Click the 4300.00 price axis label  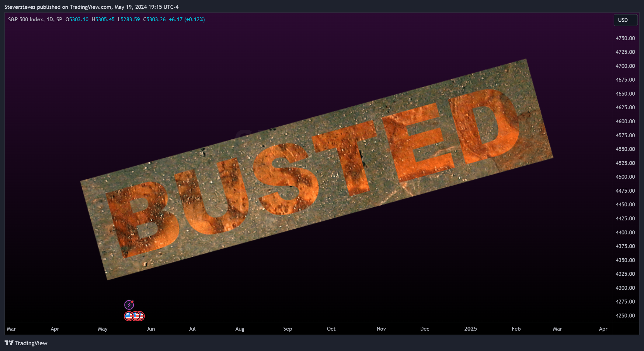(x=625, y=288)
